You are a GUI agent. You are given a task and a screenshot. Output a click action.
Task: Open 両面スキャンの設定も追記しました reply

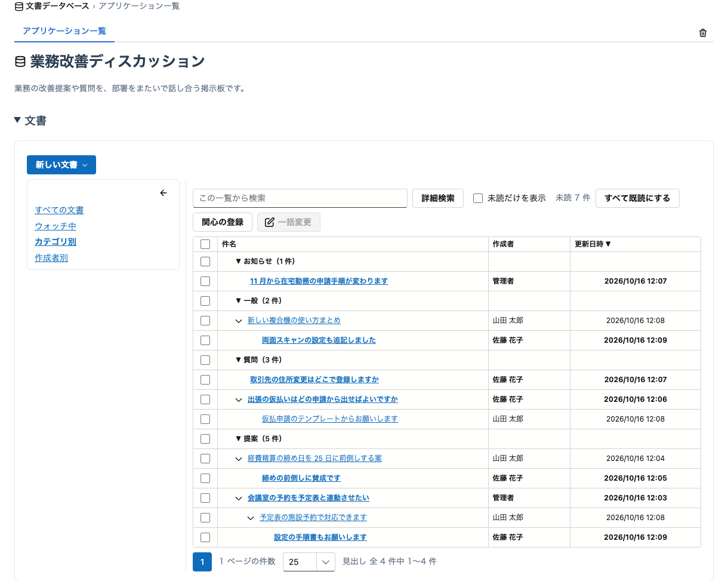click(x=319, y=340)
